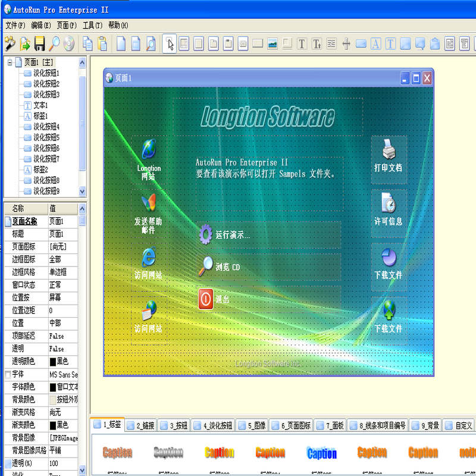Open the 编辑(E) menu

tap(41, 25)
